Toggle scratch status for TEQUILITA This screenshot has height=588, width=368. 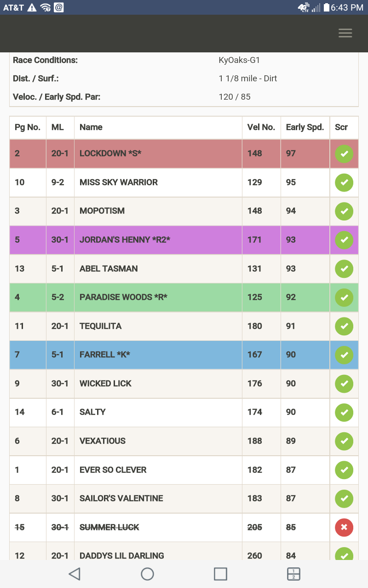click(344, 326)
